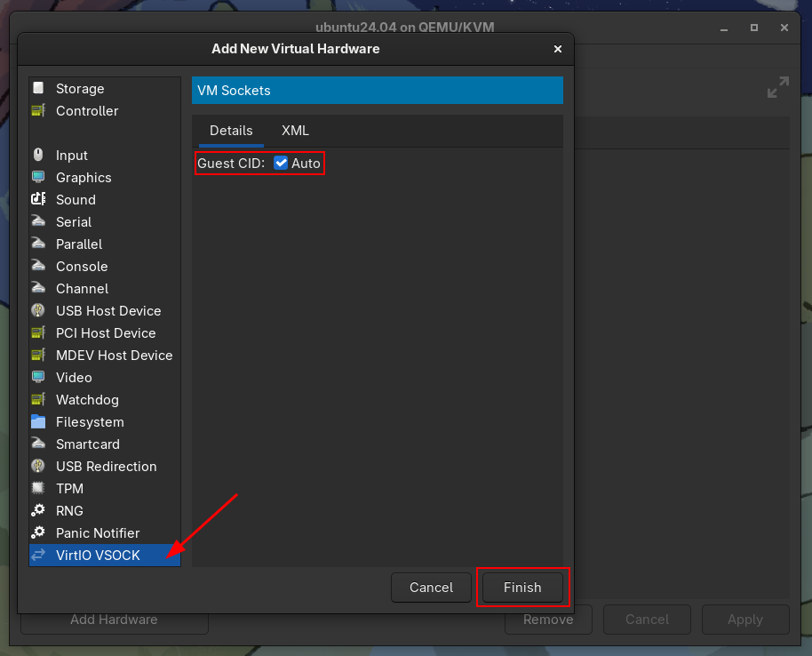Select the Storage device icon

[x=39, y=89]
